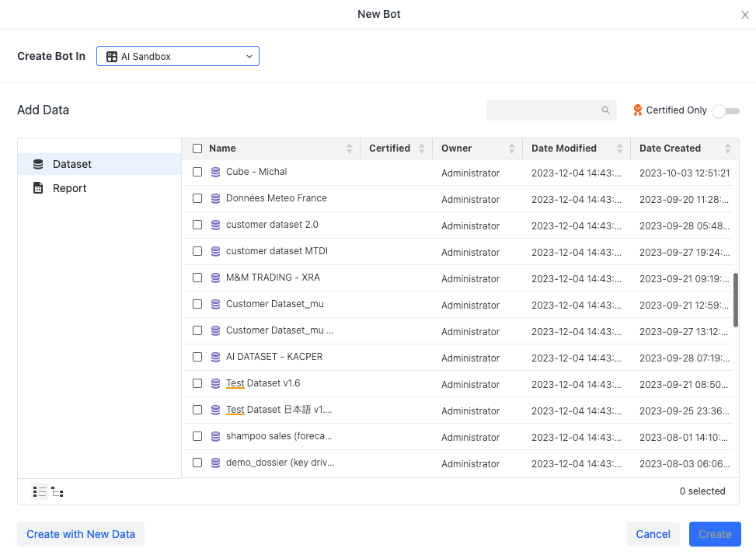Click the list view icon at bottom left
The image size is (756, 559).
click(x=40, y=491)
